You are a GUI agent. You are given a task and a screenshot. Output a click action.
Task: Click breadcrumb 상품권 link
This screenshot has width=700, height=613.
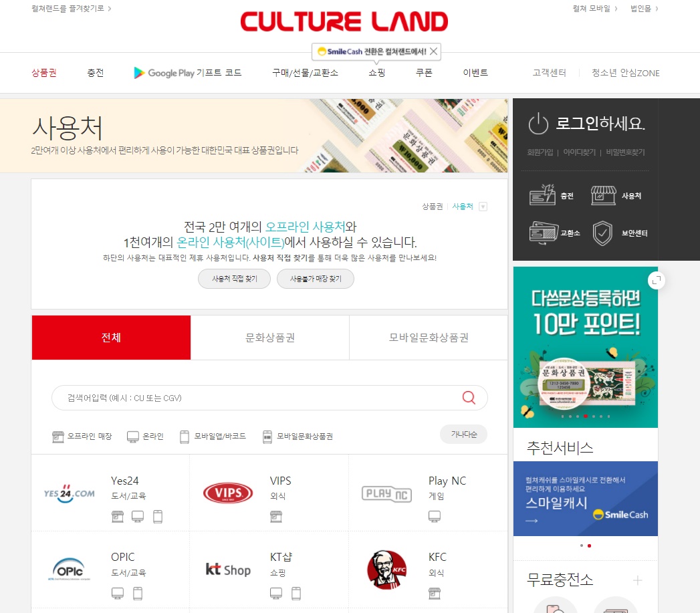pyautogui.click(x=432, y=207)
